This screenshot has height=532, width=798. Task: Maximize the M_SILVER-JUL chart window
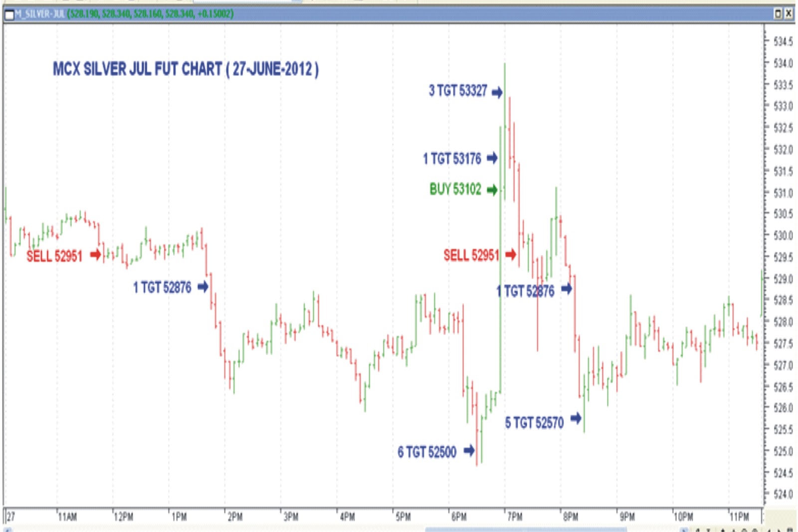(x=778, y=14)
